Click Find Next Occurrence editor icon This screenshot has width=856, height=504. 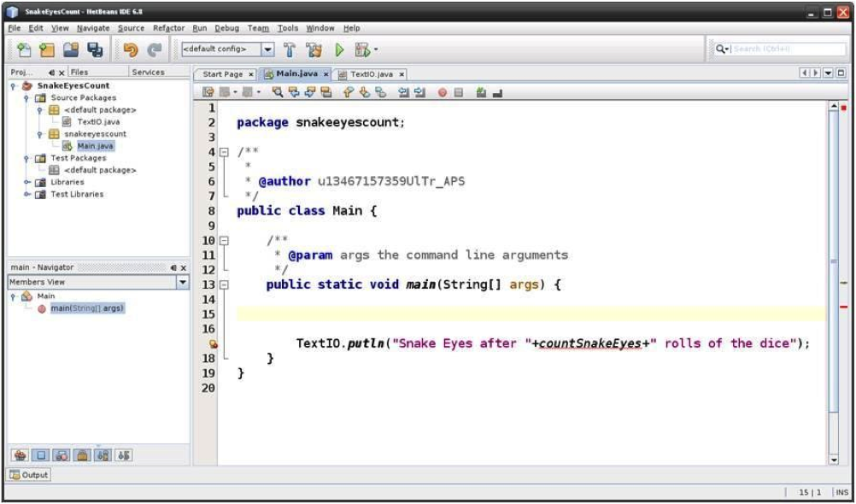point(309,93)
